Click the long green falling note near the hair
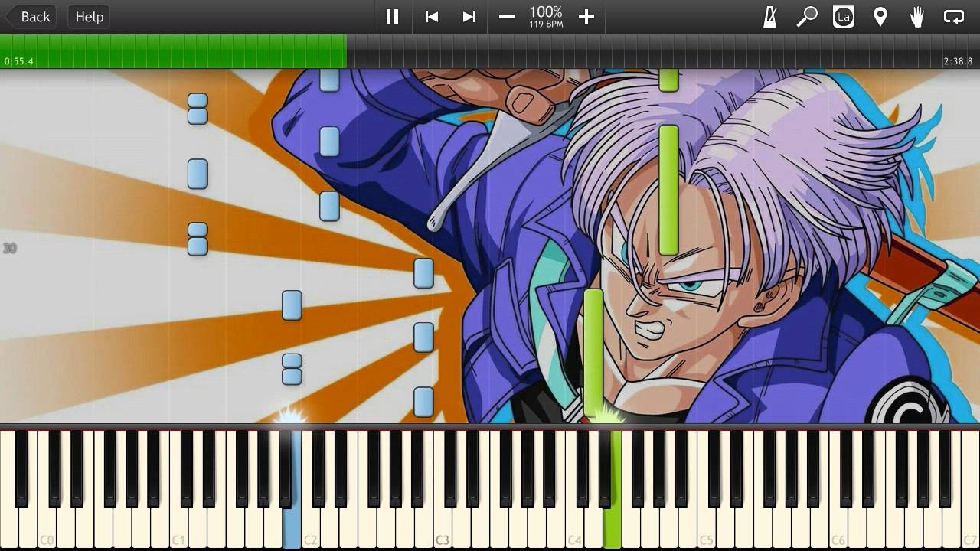This screenshot has width=980, height=551. coord(668,190)
